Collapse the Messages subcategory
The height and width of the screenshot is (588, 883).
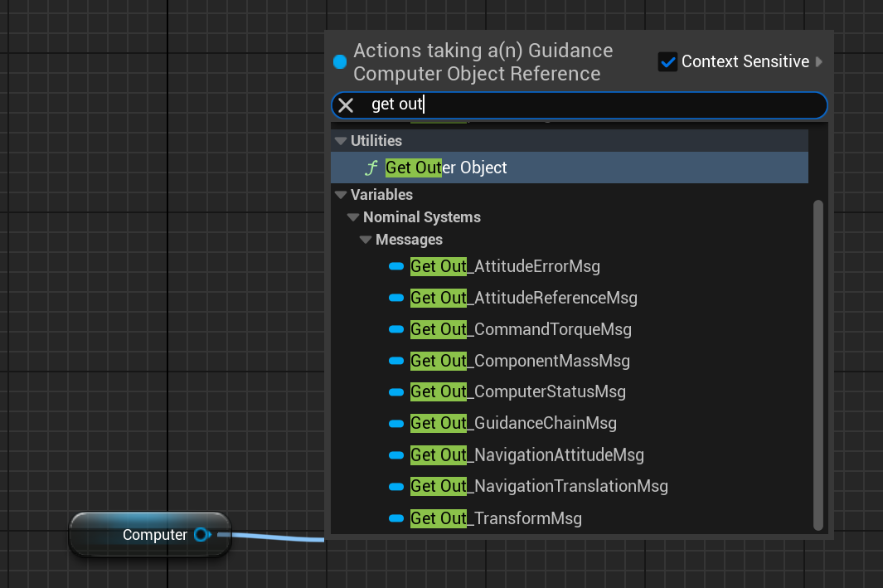(x=366, y=240)
